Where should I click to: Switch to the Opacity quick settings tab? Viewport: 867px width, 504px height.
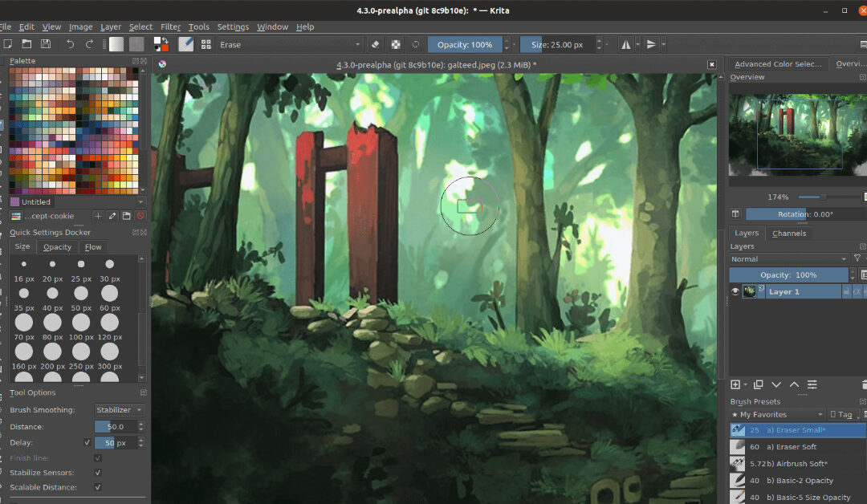(58, 247)
